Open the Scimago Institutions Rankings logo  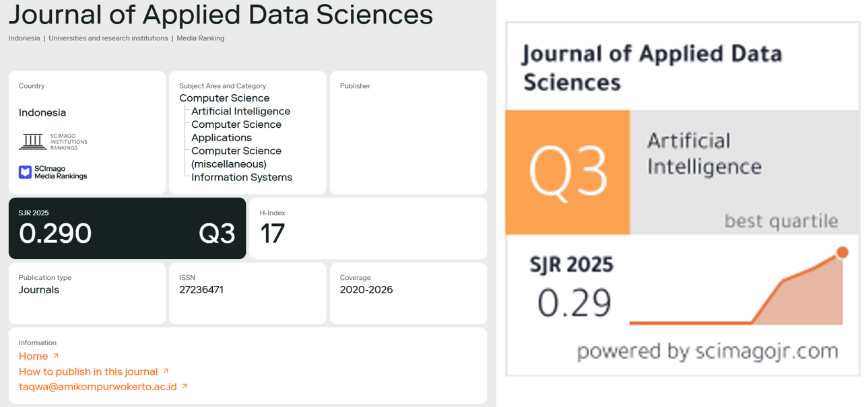coord(53,141)
